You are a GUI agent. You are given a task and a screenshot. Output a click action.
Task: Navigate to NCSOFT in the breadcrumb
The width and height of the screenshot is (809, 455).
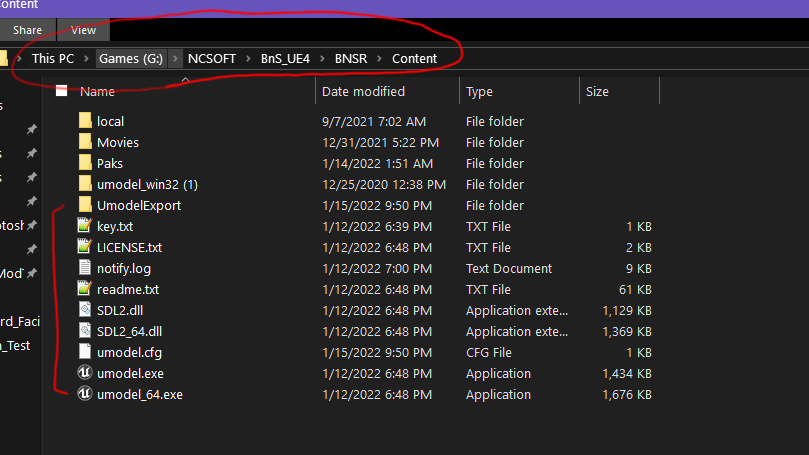212,58
